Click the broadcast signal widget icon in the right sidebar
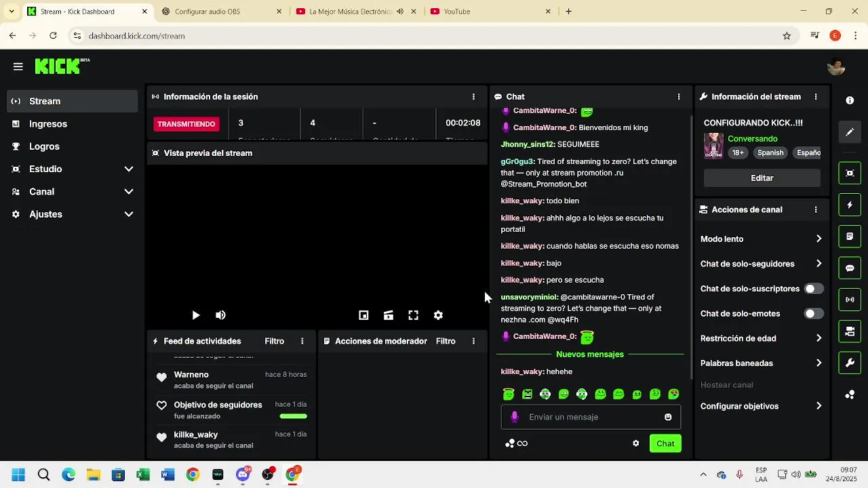 coord(850,300)
